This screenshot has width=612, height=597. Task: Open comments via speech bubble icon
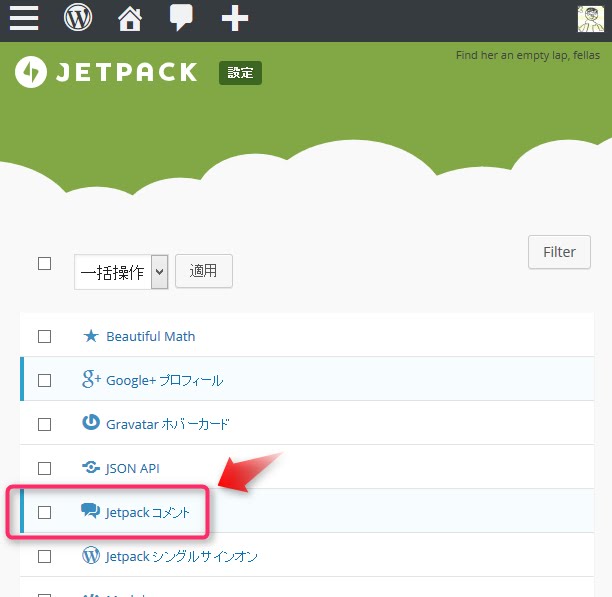tap(181, 18)
